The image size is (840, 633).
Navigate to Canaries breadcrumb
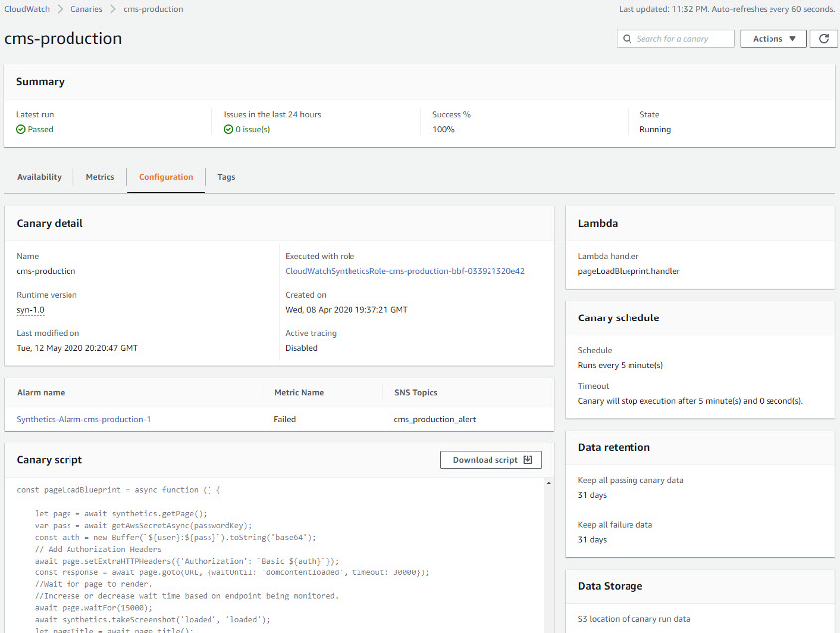86,9
